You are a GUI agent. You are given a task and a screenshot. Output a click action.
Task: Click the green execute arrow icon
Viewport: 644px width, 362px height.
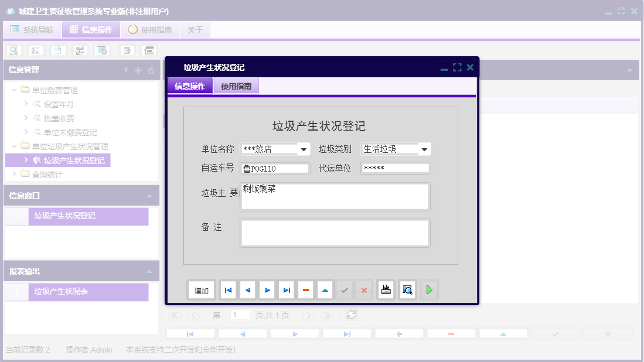coord(428,289)
